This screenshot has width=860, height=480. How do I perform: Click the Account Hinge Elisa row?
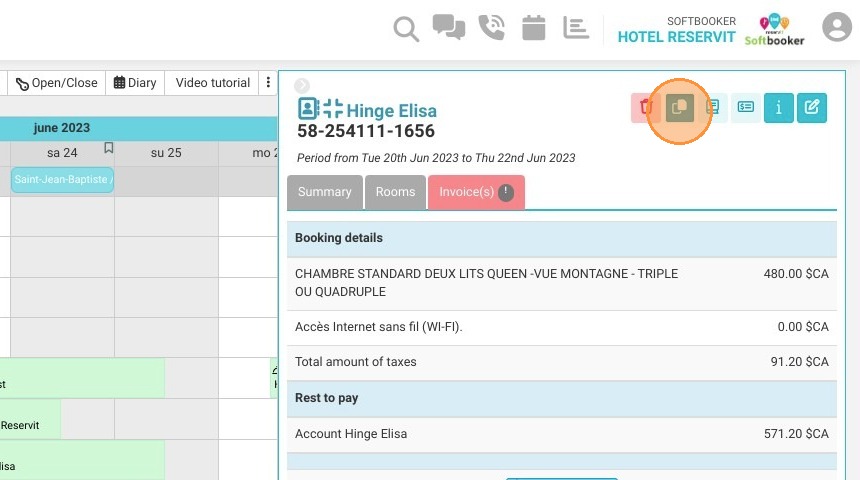tap(562, 434)
